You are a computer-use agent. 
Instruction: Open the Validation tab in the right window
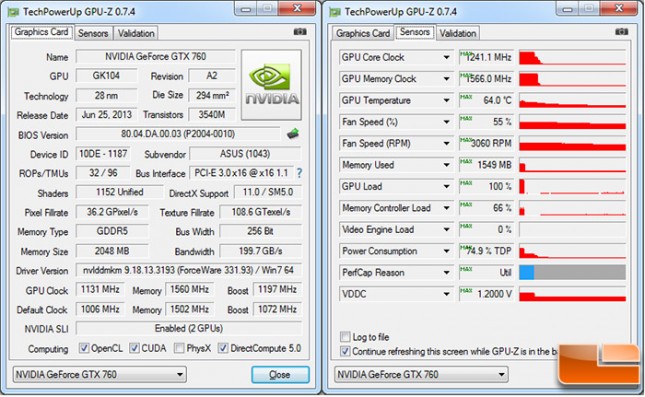pos(458,33)
